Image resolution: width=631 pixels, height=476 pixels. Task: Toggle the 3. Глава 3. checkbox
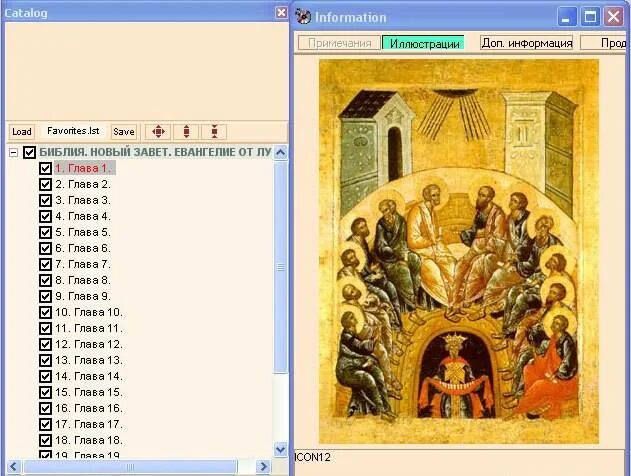click(x=45, y=200)
